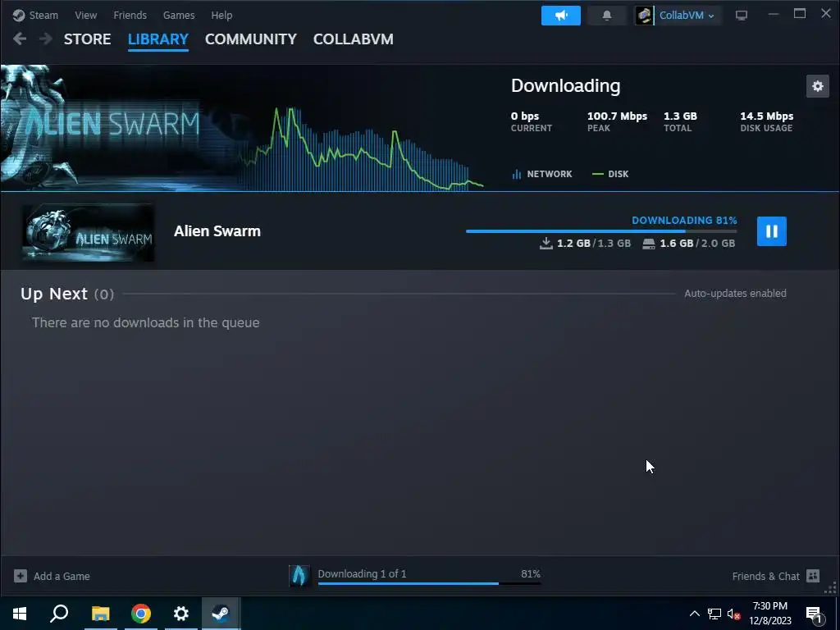The width and height of the screenshot is (840, 630).
Task: Click the network status tray icon
Action: [714, 614]
